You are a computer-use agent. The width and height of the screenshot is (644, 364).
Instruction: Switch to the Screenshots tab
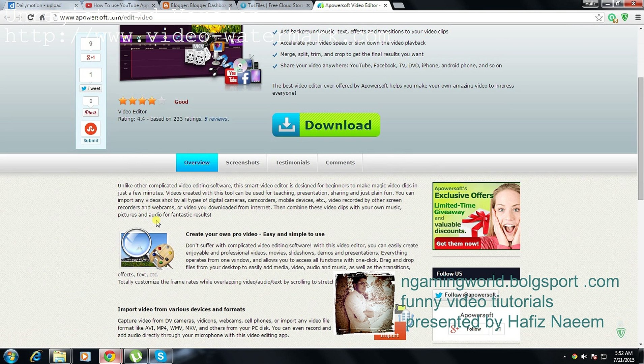click(242, 162)
